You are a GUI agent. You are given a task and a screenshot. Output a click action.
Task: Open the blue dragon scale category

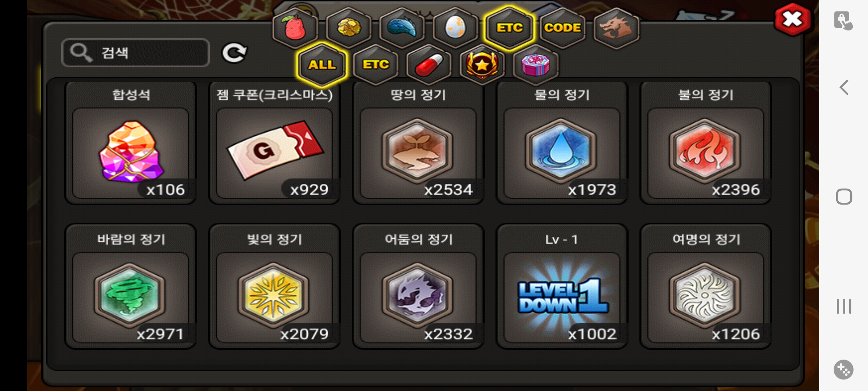coord(402,28)
